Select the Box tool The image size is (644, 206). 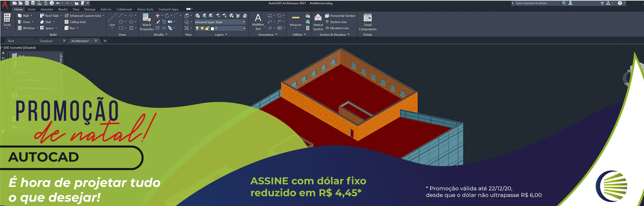point(69,28)
